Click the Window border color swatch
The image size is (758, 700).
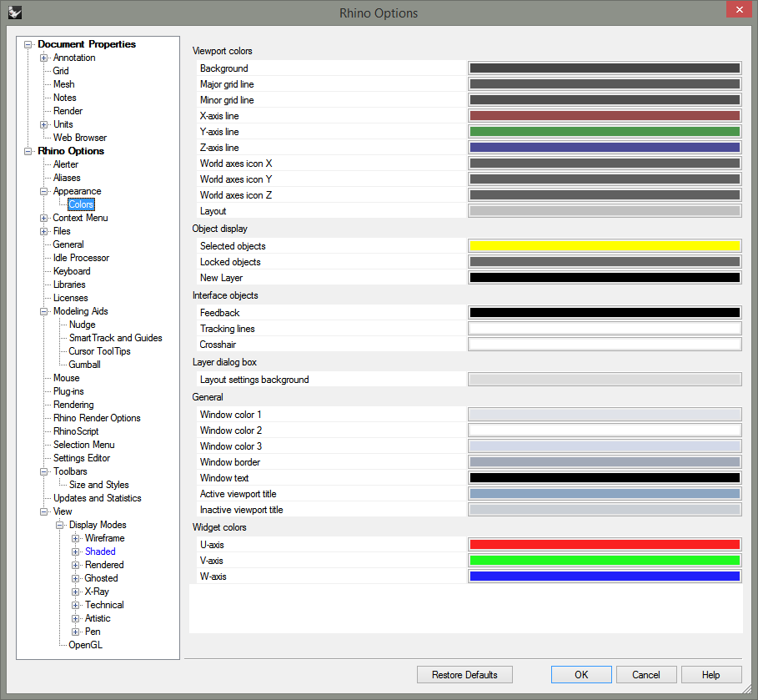pyautogui.click(x=605, y=462)
